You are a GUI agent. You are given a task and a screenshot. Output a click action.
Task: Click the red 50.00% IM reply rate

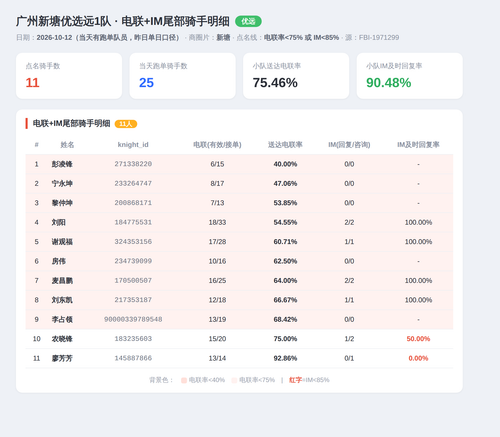click(x=418, y=339)
